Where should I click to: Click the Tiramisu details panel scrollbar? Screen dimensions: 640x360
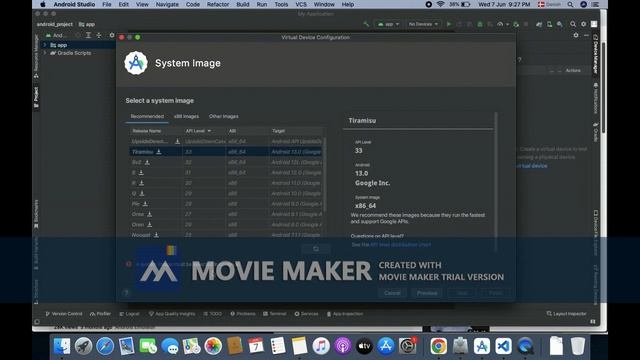pyautogui.click(x=496, y=182)
